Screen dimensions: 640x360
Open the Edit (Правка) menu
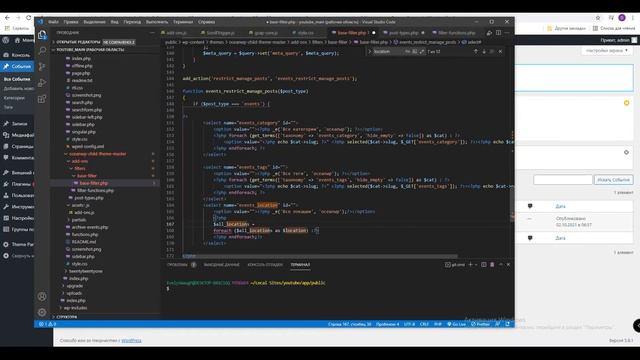(71, 22)
